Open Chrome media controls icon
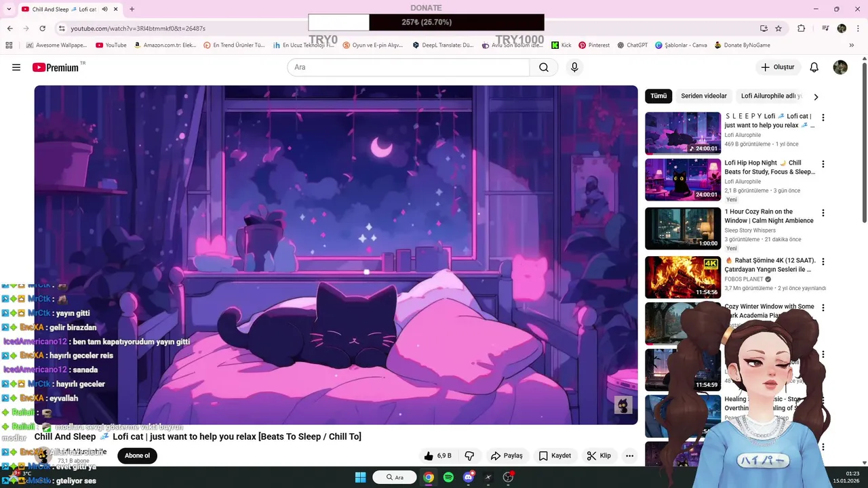Screen dimensions: 868x488 click(x=825, y=28)
